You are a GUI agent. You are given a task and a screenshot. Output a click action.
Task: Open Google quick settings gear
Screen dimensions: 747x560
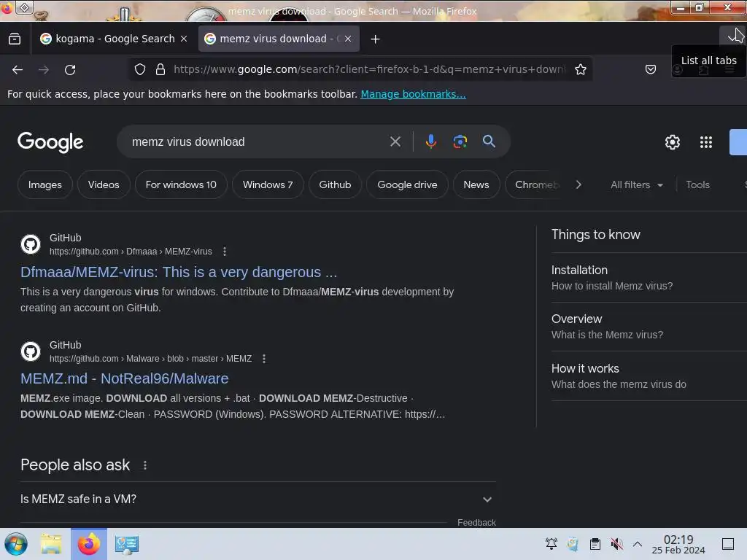pyautogui.click(x=672, y=142)
